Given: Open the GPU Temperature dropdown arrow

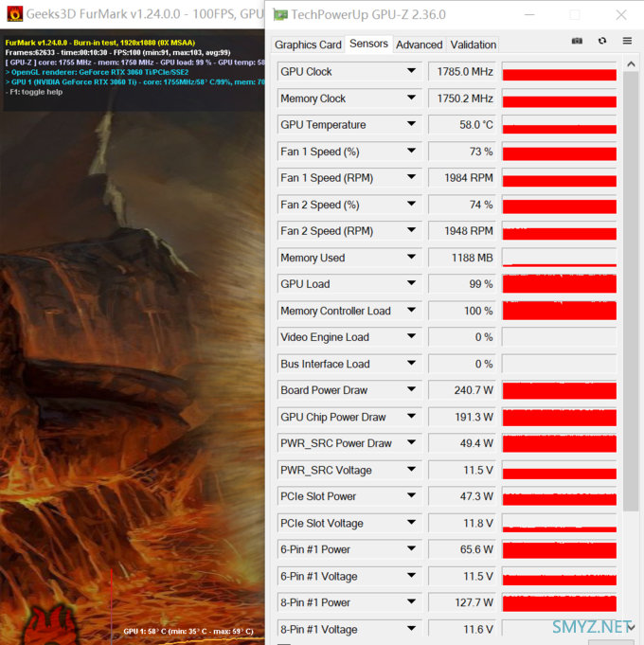Looking at the screenshot, I should point(412,124).
